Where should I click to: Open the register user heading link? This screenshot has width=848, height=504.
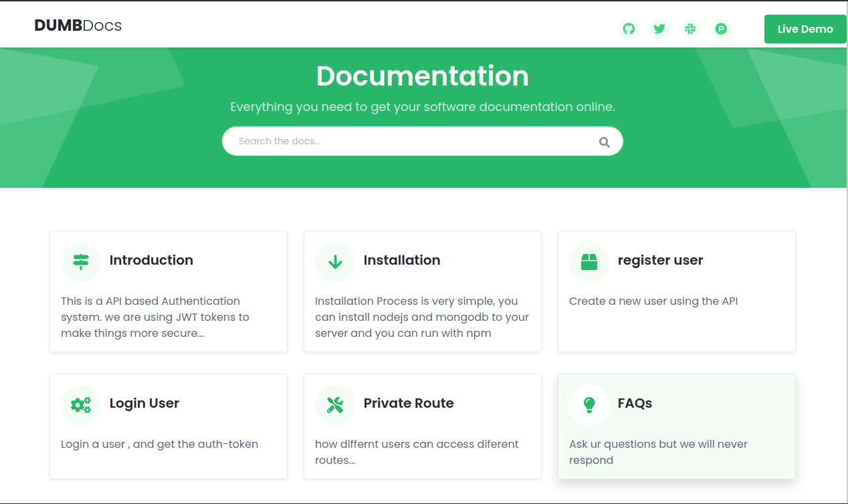pos(660,261)
